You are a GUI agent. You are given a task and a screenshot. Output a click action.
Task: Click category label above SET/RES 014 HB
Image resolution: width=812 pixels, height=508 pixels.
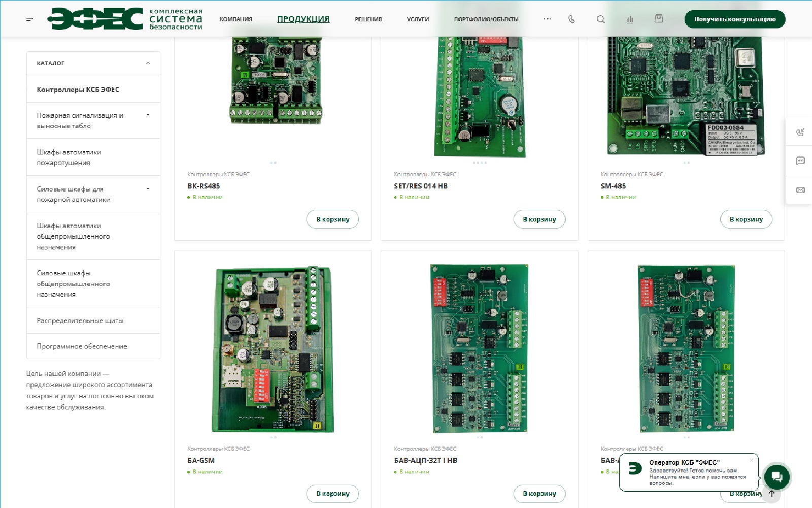click(425, 174)
